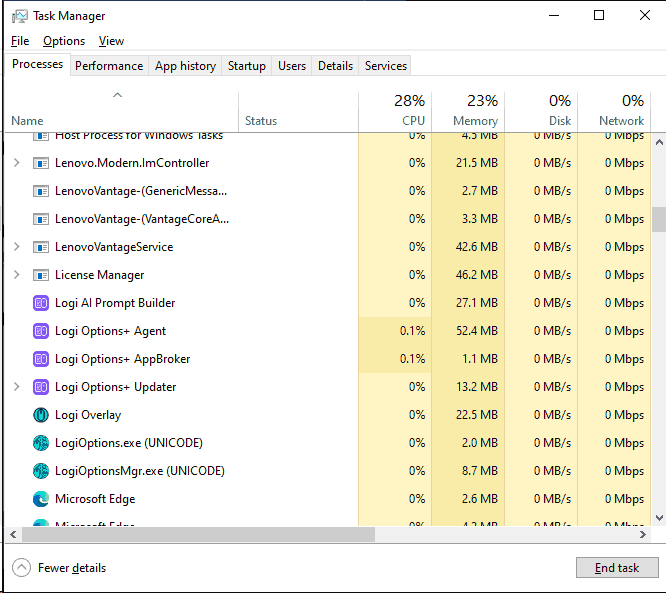Click the horizontal scrollbar right arrow
The image size is (666, 593).
[643, 534]
